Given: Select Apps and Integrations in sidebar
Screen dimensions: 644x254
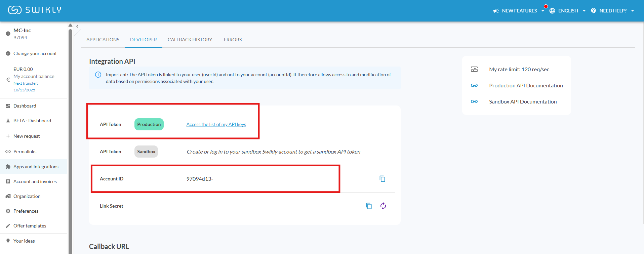Looking at the screenshot, I should point(34,167).
